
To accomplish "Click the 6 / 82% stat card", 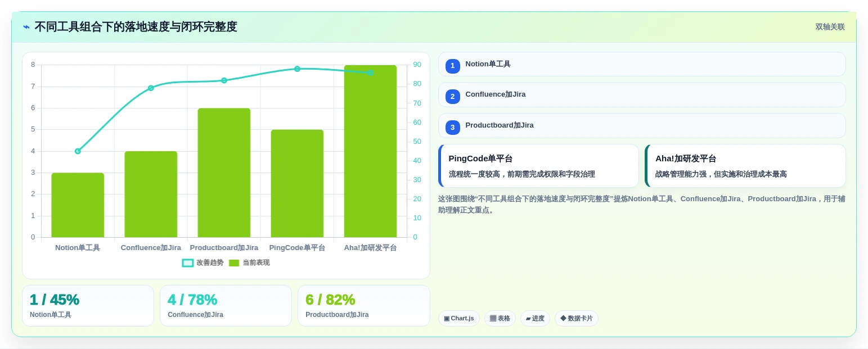I will click(364, 306).
